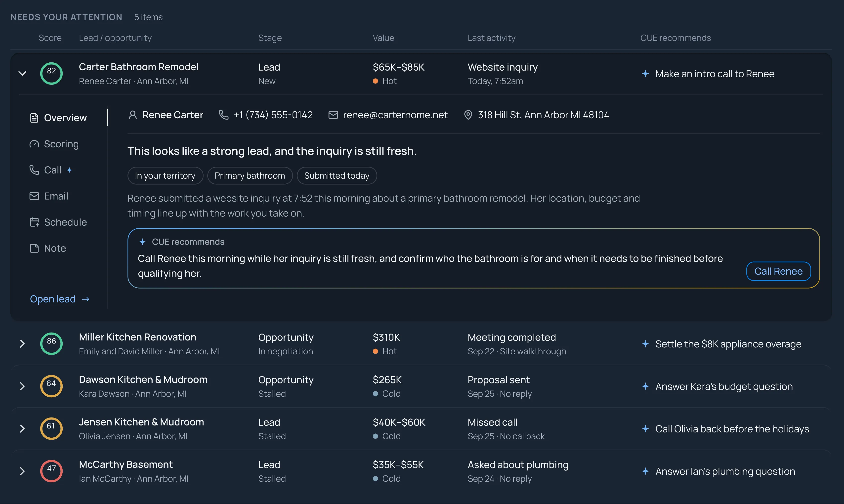Click the arrow icon after Open lead
The image size is (844, 504).
(85, 299)
